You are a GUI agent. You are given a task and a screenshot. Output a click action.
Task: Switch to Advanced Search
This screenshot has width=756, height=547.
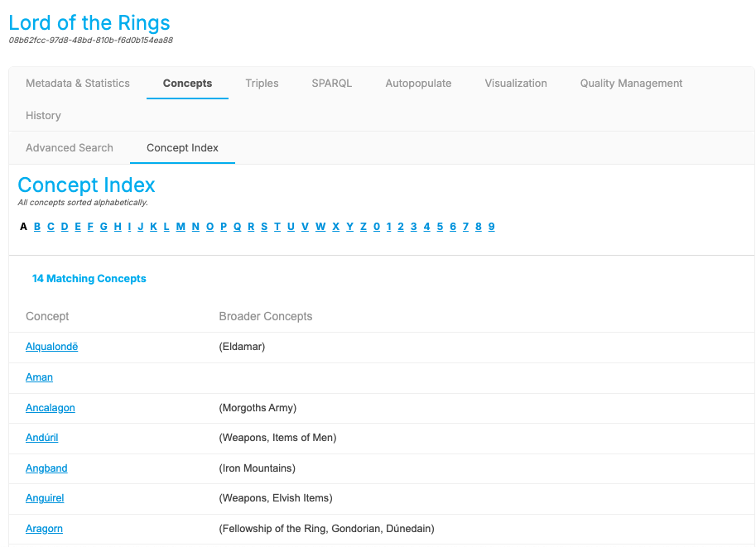tap(70, 147)
